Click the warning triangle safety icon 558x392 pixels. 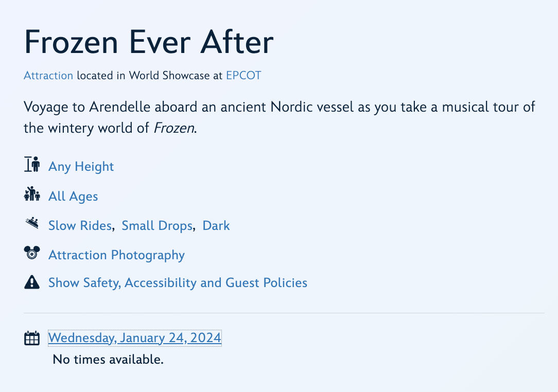(32, 282)
